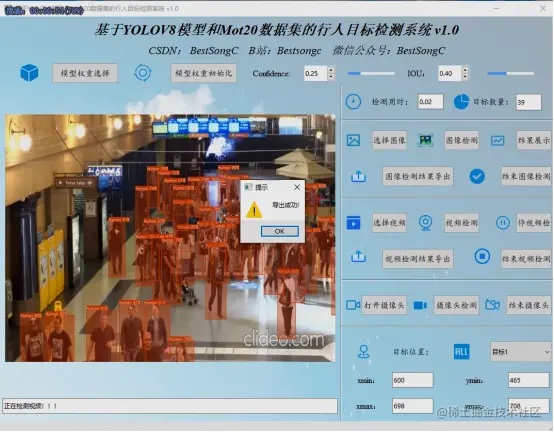
Task: Click the solid blue camera icon
Action: (x=420, y=305)
